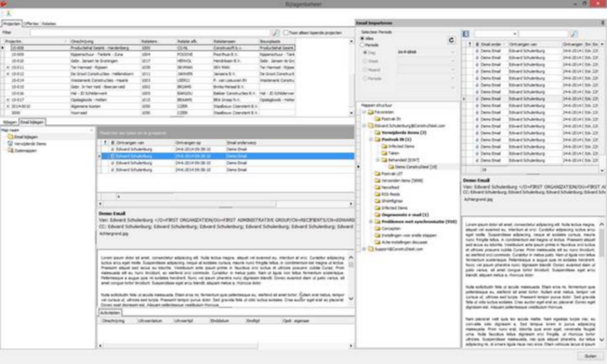Collapse the Postvak IN tree node

[x=371, y=140]
